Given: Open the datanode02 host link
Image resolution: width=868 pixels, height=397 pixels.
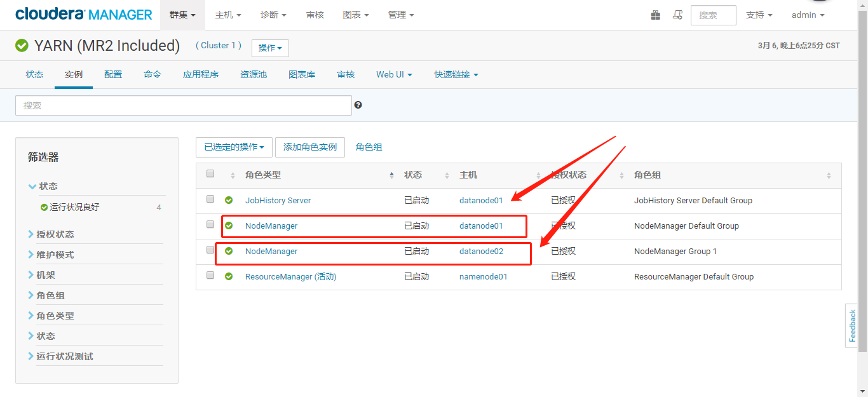Looking at the screenshot, I should pyautogui.click(x=482, y=251).
